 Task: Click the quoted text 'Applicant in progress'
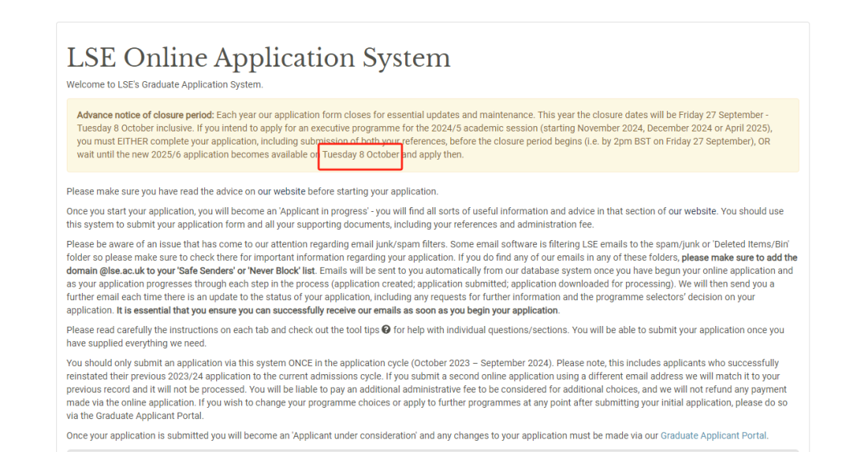(324, 211)
